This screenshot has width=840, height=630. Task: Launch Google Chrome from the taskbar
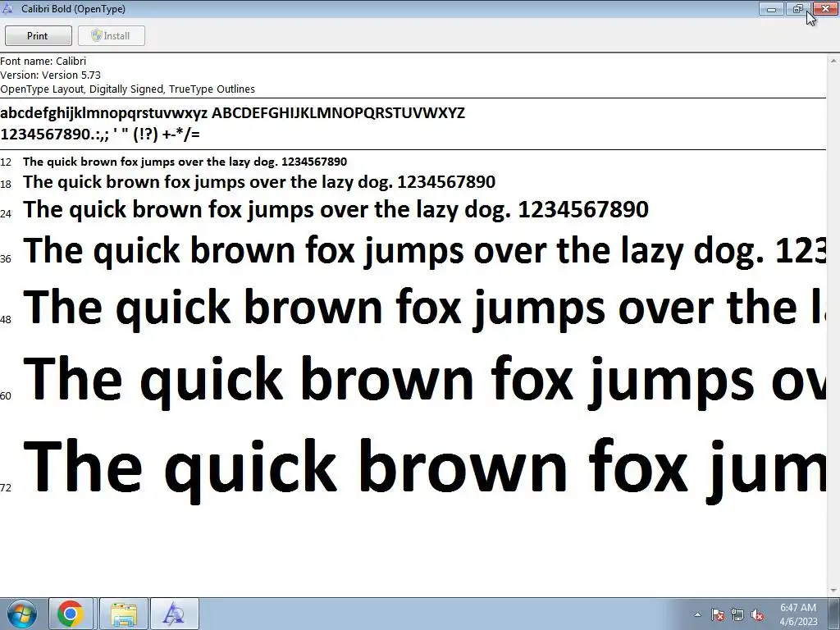(71, 614)
